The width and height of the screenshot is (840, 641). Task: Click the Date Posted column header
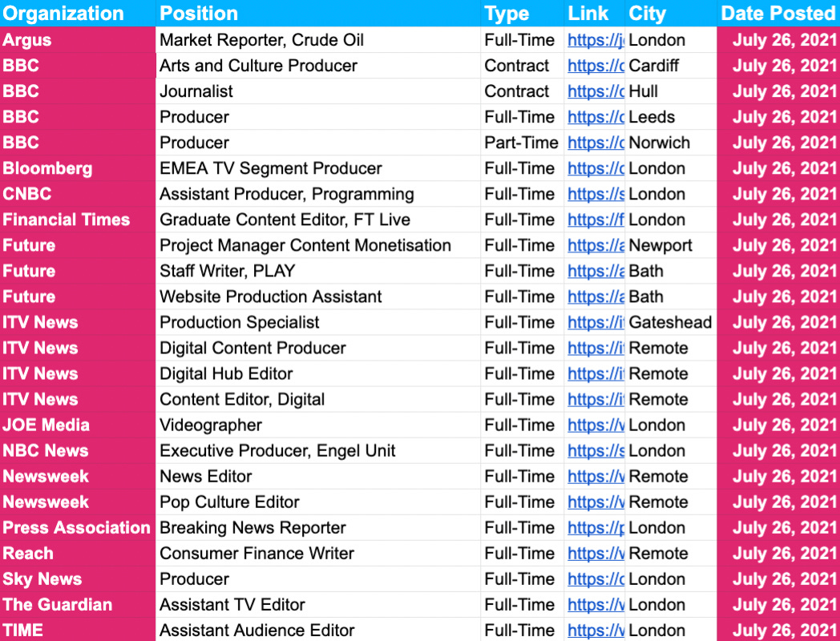point(778,14)
